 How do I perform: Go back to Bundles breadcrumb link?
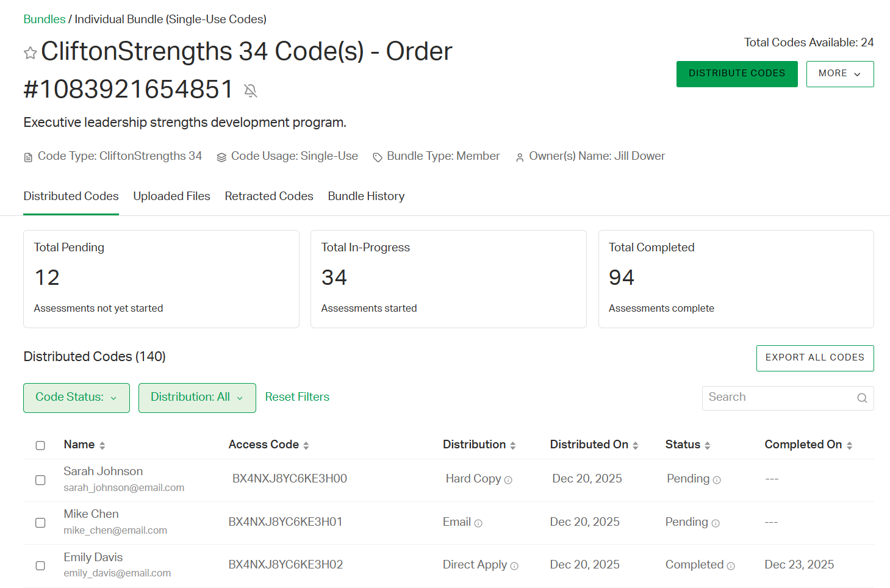click(45, 20)
